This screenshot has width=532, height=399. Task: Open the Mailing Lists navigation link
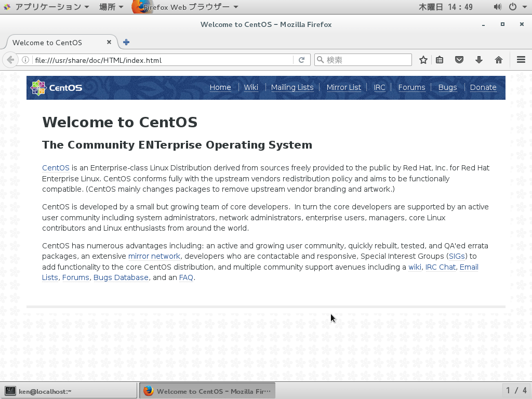click(292, 87)
